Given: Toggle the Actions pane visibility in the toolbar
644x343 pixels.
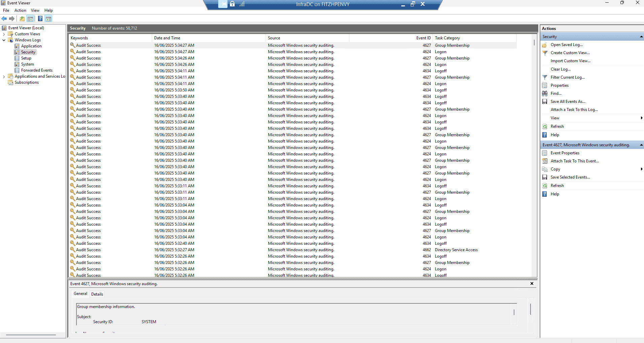Looking at the screenshot, I should [x=49, y=18].
